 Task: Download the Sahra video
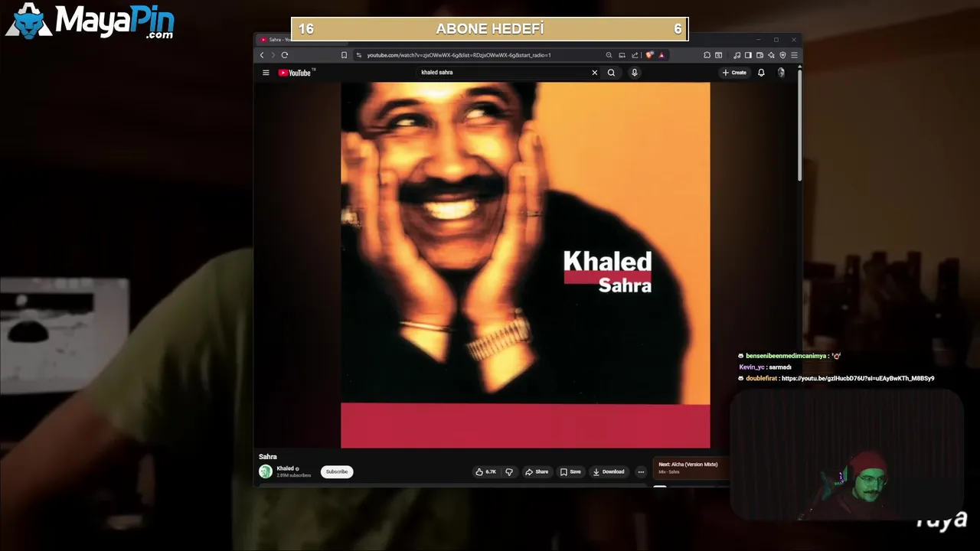coord(609,471)
